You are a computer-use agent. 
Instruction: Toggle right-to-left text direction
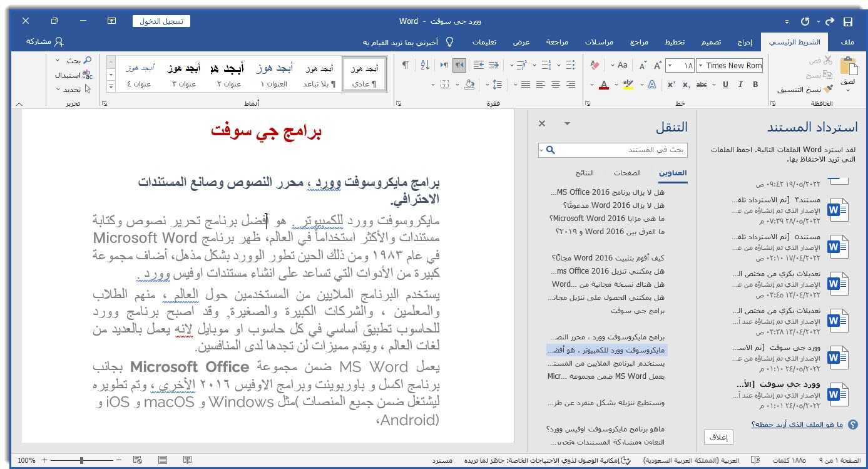(x=459, y=65)
